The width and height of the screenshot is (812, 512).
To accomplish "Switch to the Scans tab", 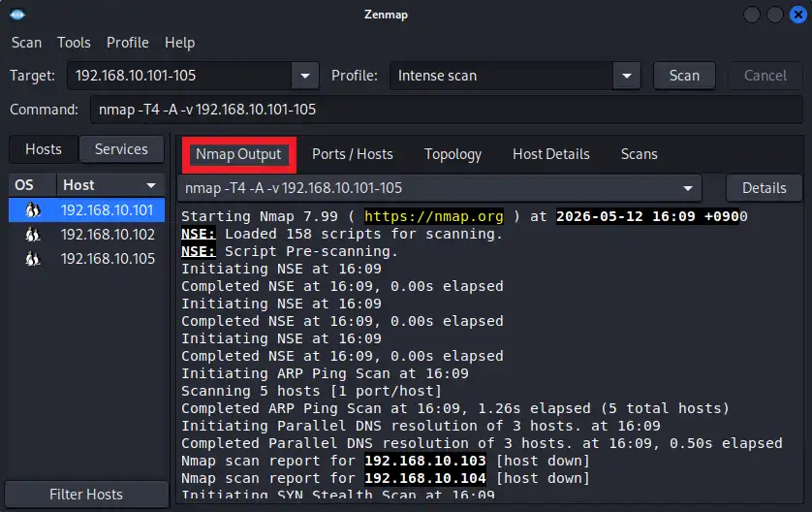I will (639, 154).
